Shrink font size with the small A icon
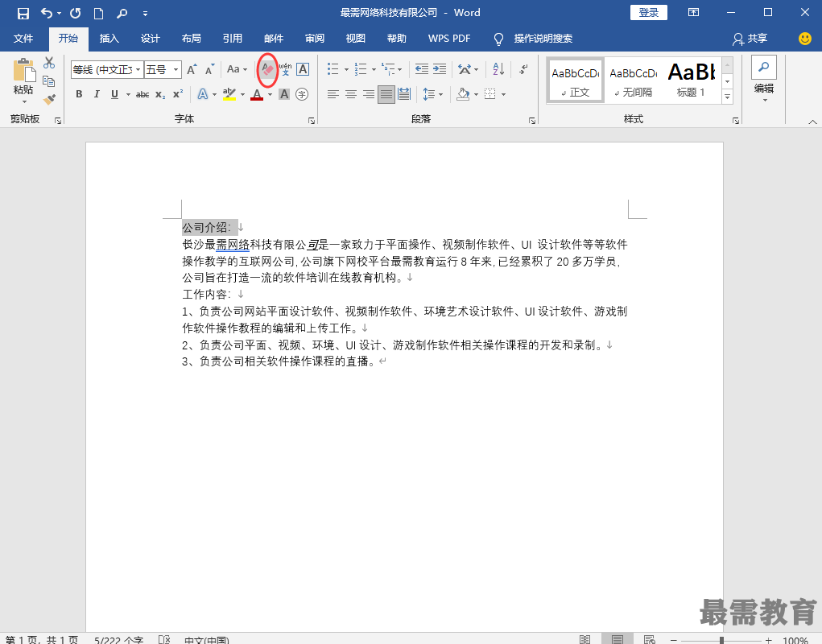The width and height of the screenshot is (822, 644). [209, 69]
